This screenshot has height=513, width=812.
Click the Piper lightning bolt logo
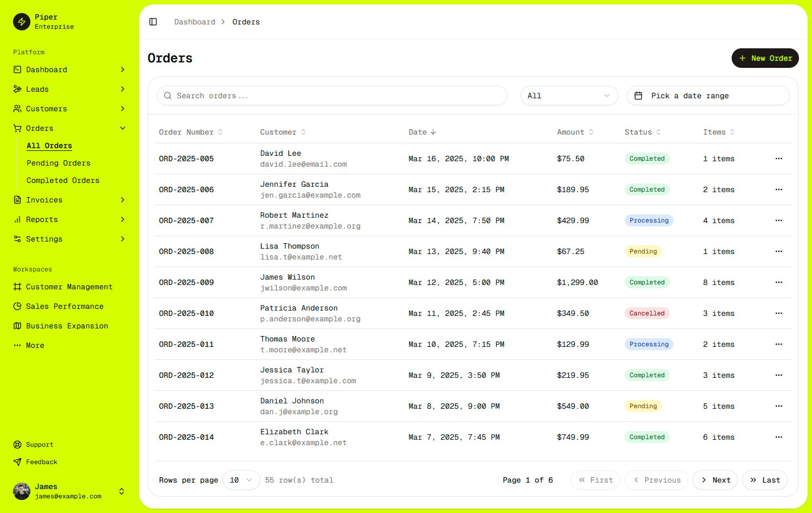(x=22, y=22)
